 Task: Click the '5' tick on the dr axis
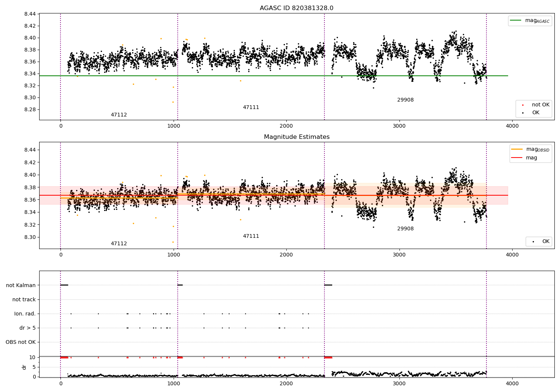click(34, 367)
